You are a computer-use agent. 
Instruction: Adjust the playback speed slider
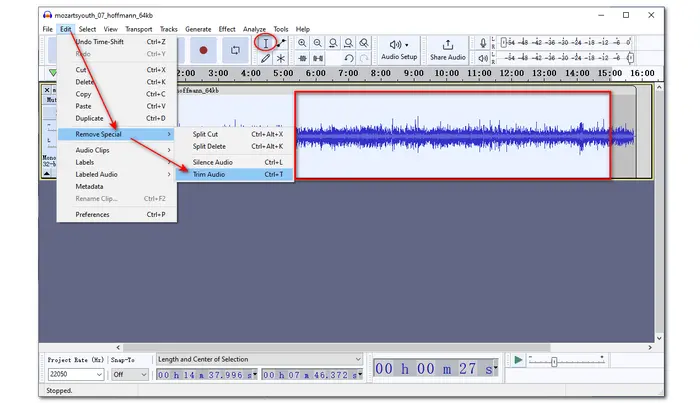(x=554, y=361)
